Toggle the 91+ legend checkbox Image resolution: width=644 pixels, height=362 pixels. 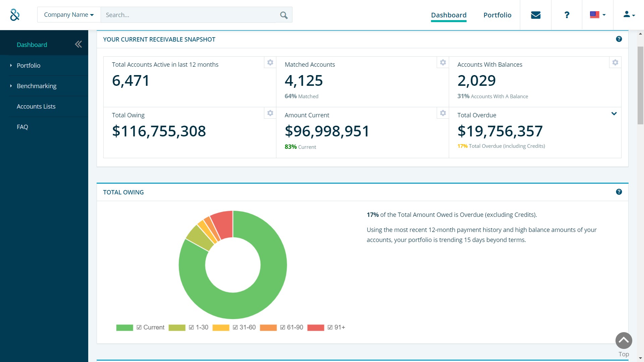330,327
